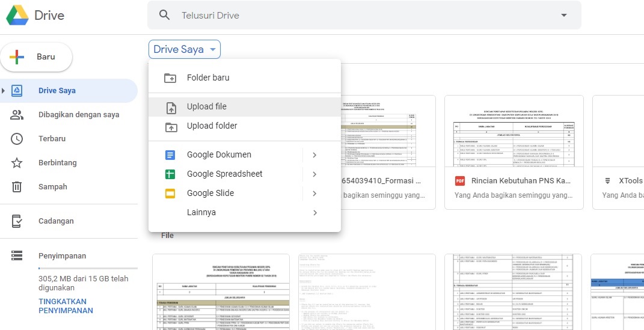This screenshot has height=330, width=644.
Task: Click the Upload folder icon
Action: 171,127
